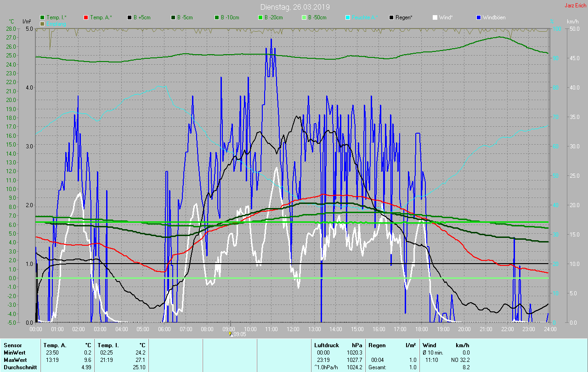Click the 1020.3 pressure value
This screenshot has width=588, height=372.
(356, 353)
